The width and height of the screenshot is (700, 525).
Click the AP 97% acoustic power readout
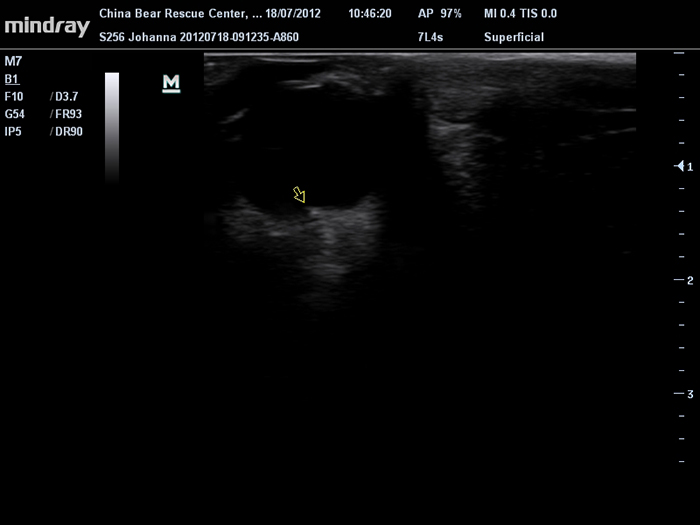click(x=439, y=14)
